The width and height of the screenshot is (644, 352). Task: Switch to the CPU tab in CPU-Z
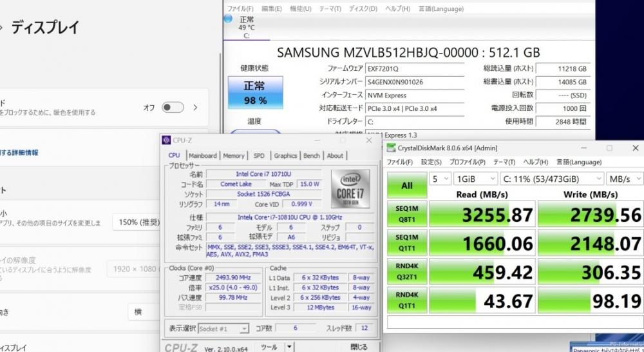point(174,155)
